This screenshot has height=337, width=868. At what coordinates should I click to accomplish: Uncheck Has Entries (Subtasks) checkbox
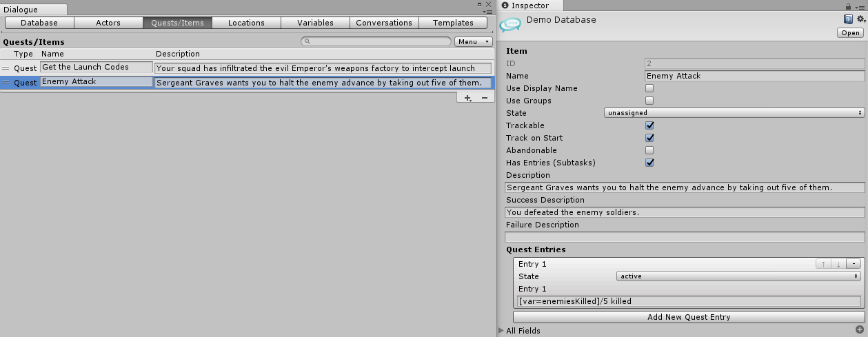coord(649,163)
